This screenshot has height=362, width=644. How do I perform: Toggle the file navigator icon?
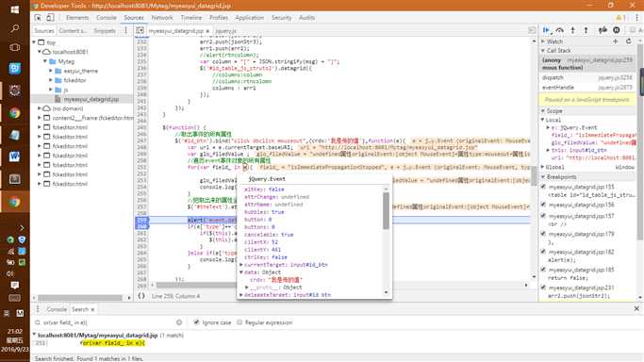tap(140, 30)
